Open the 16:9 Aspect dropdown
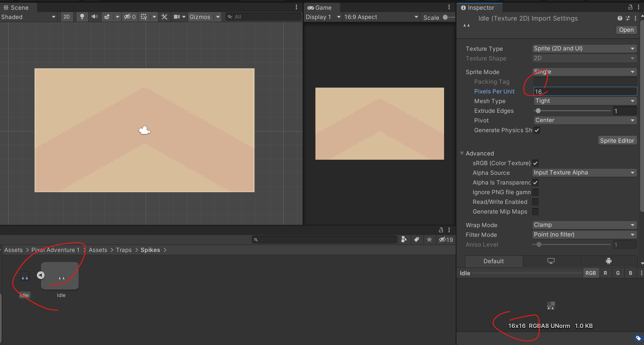Image resolution: width=644 pixels, height=345 pixels. point(381,17)
